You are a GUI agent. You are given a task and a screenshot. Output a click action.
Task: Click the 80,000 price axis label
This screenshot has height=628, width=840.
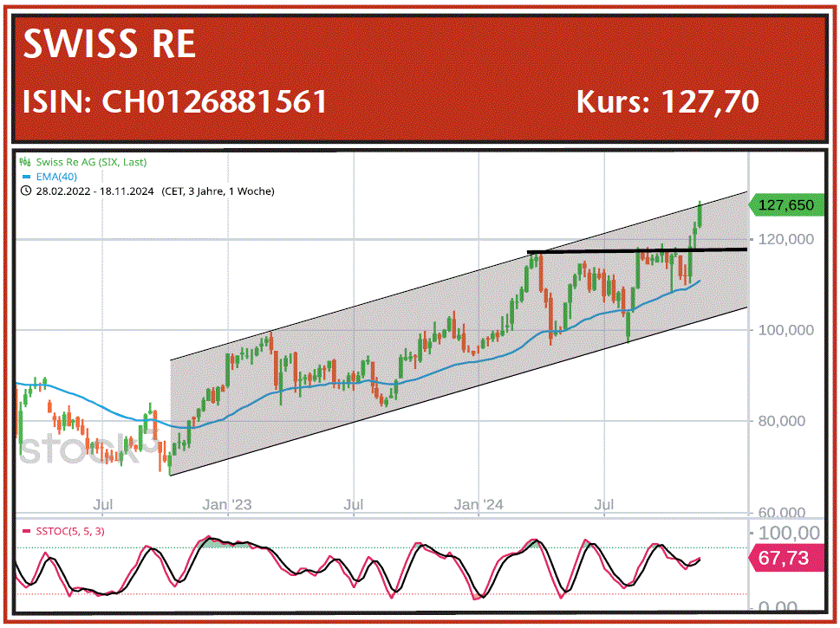click(x=781, y=421)
